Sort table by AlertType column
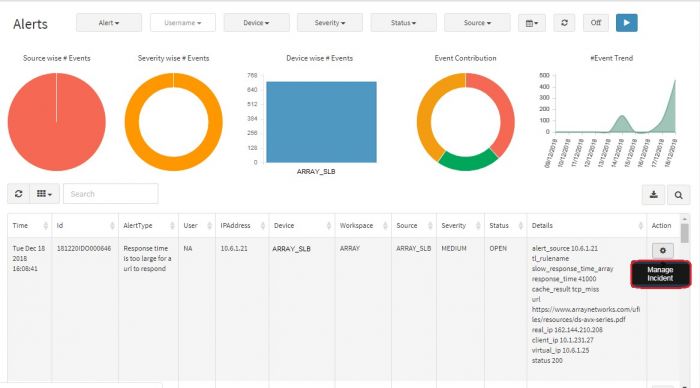 tap(148, 225)
